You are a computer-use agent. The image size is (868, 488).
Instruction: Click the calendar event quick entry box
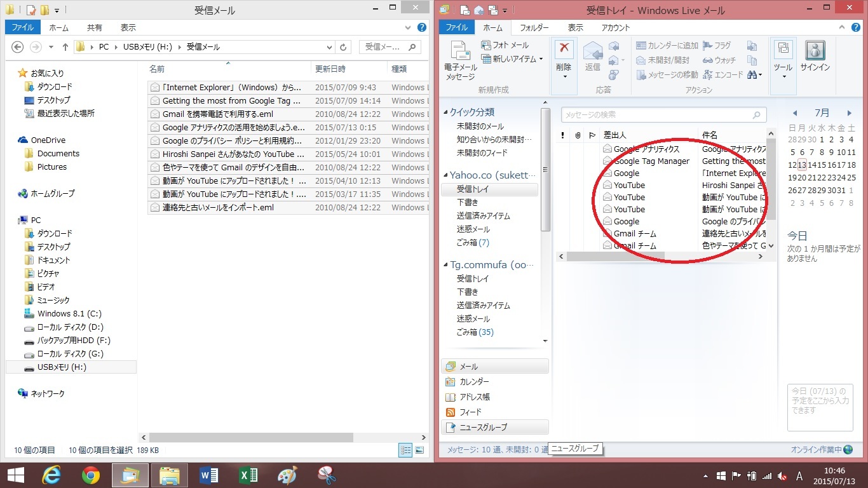pyautogui.click(x=820, y=407)
